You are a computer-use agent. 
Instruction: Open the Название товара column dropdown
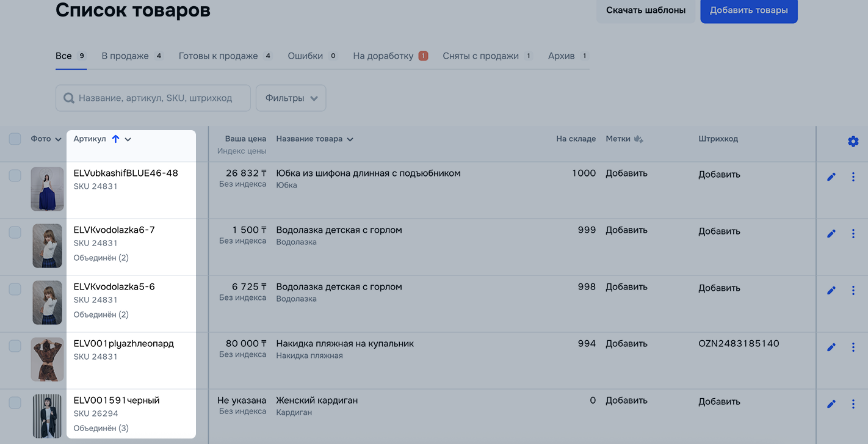[x=350, y=139]
